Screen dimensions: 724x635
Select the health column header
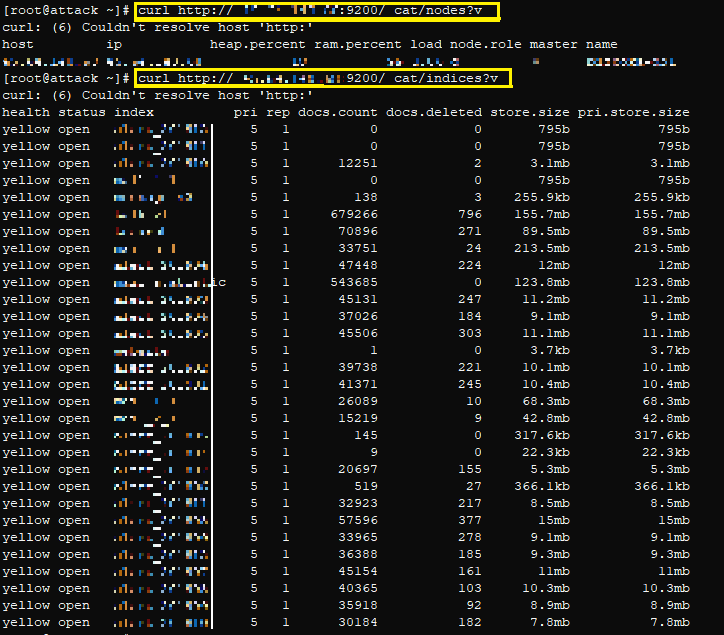click(26, 112)
